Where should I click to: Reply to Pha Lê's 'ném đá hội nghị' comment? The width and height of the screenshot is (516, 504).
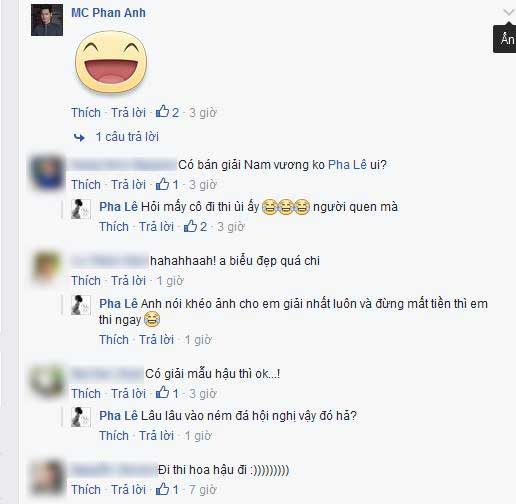click(156, 435)
